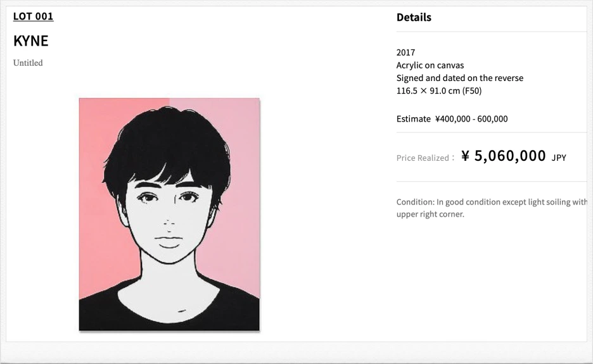593x364 pixels.
Task: Click Signed and dated on the reverse
Action: tap(459, 78)
